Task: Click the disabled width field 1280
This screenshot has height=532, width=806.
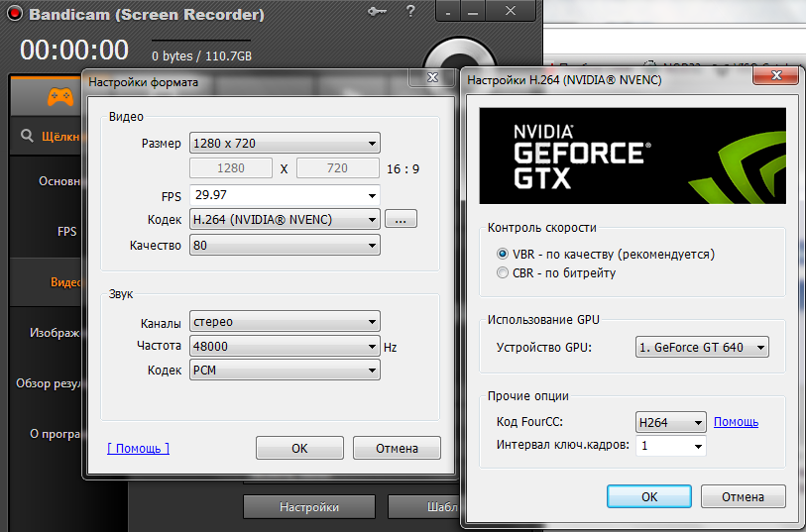Action: pyautogui.click(x=231, y=167)
